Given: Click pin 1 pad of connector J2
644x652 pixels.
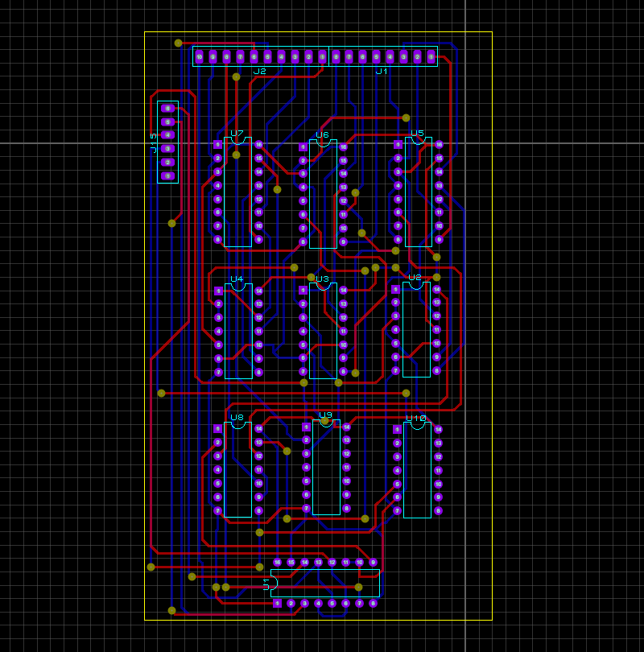Looking at the screenshot, I should 322,57.
